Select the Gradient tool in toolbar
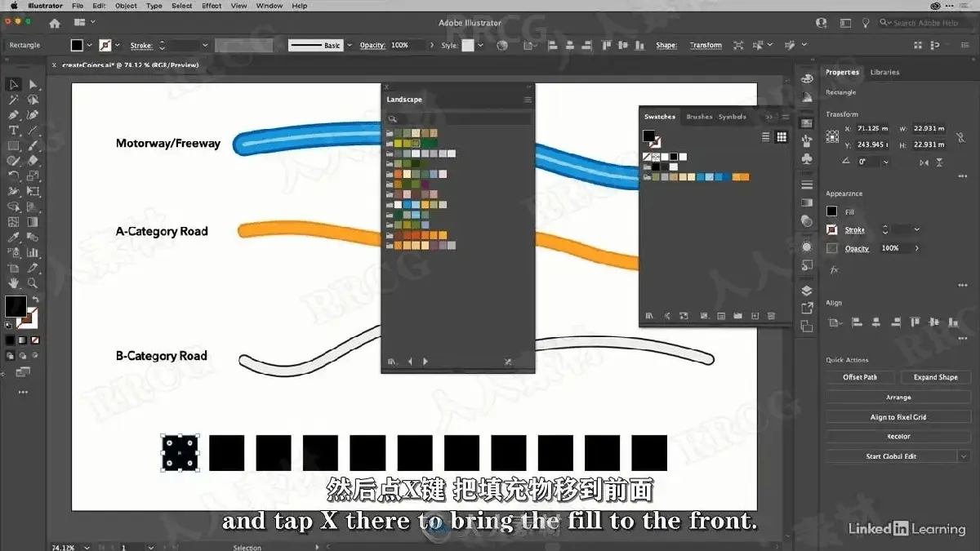Screen dimensions: 980x551 33,222
